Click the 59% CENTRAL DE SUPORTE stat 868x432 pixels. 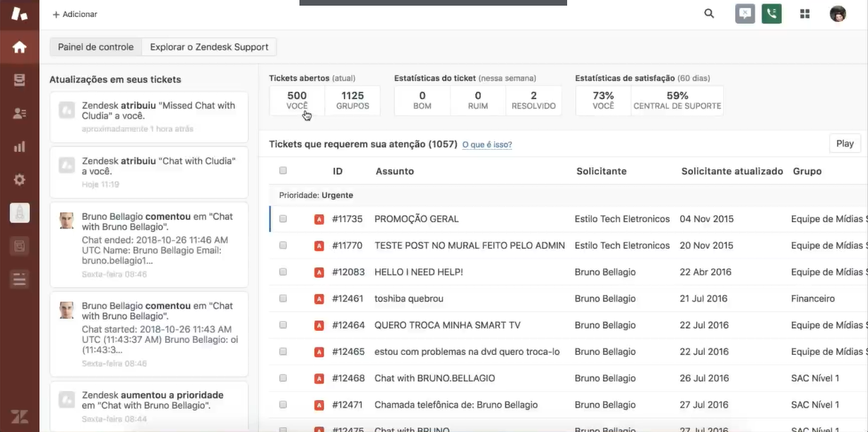(x=677, y=100)
